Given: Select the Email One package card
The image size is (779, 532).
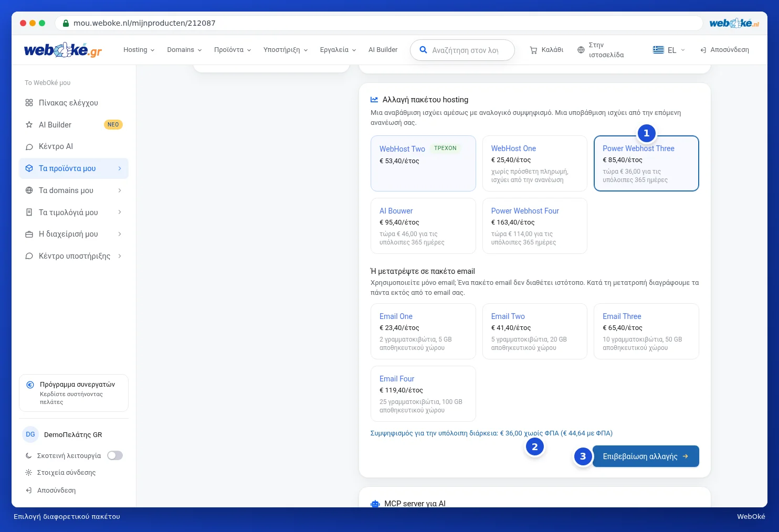Looking at the screenshot, I should (423, 332).
